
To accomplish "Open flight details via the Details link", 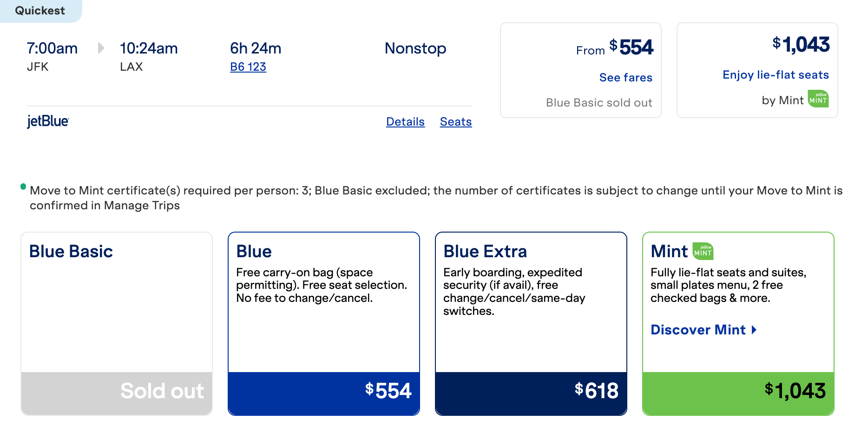I will click(x=405, y=121).
